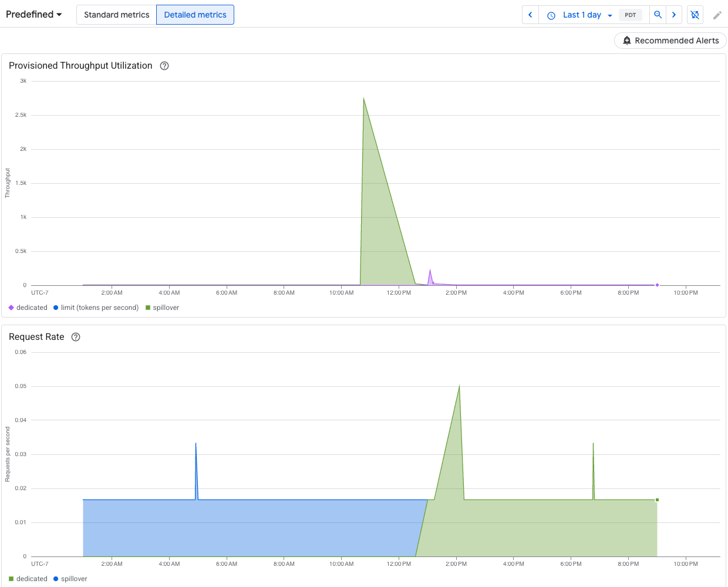
Task: Toggle spillover series in Request Rate legend
Action: click(70, 579)
